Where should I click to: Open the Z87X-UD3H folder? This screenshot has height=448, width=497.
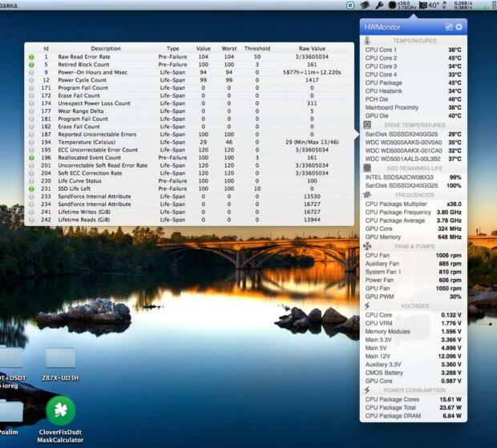[61, 357]
